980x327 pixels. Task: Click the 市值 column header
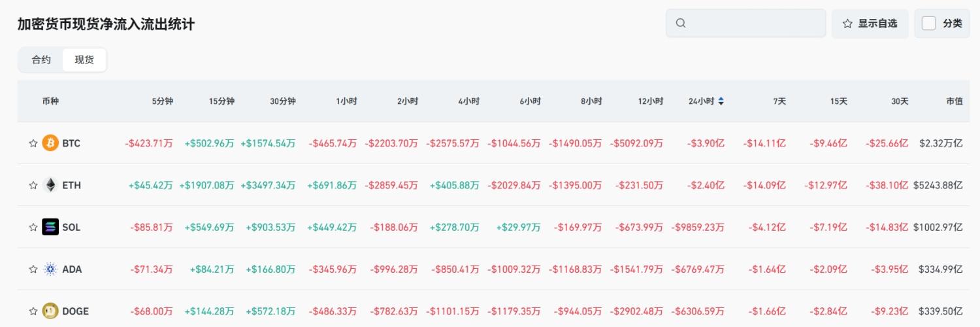point(954,101)
